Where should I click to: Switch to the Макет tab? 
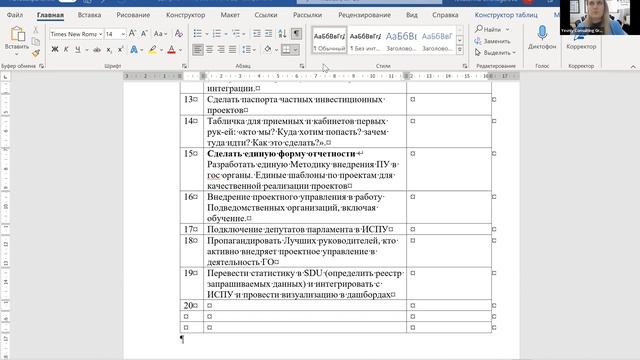point(230,15)
